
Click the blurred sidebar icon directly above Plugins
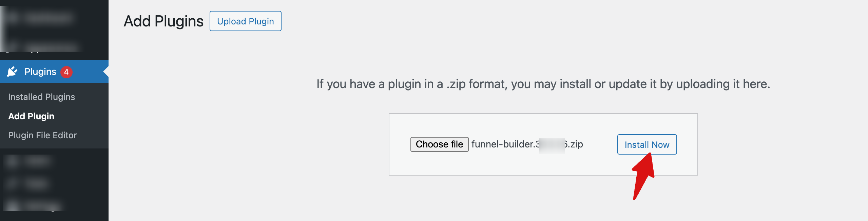click(x=13, y=47)
